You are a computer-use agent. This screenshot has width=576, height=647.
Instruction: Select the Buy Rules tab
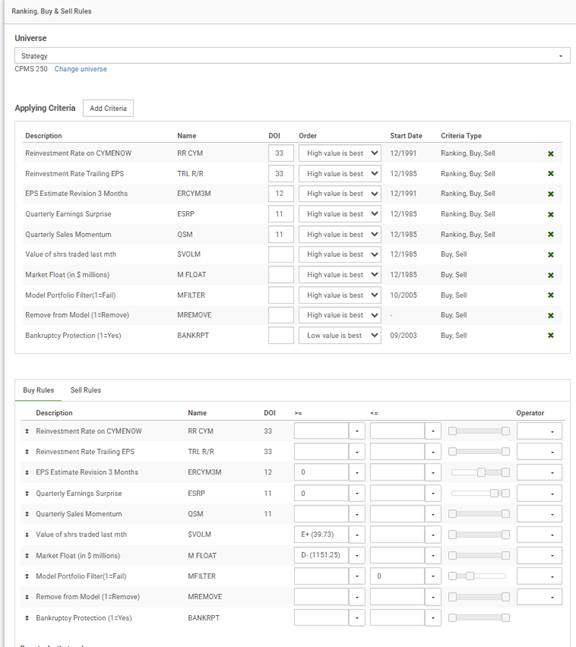38,390
